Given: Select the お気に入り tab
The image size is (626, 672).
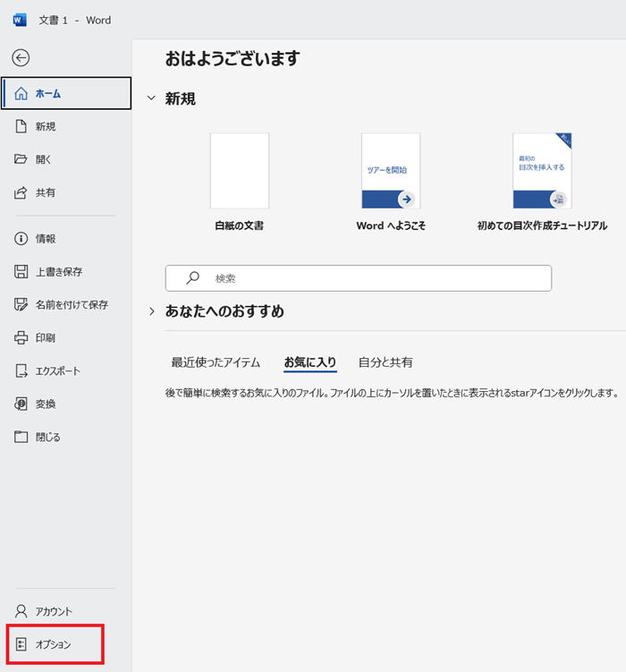Looking at the screenshot, I should [x=310, y=362].
